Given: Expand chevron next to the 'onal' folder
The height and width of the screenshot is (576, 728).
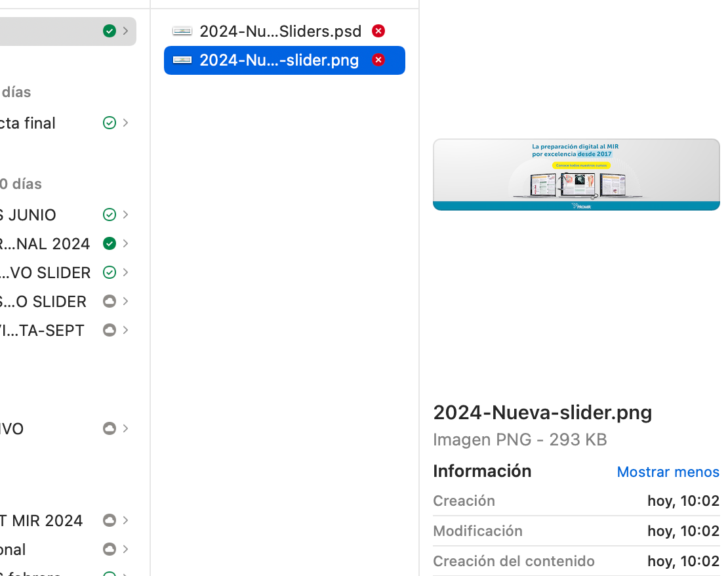Looking at the screenshot, I should coord(125,549).
